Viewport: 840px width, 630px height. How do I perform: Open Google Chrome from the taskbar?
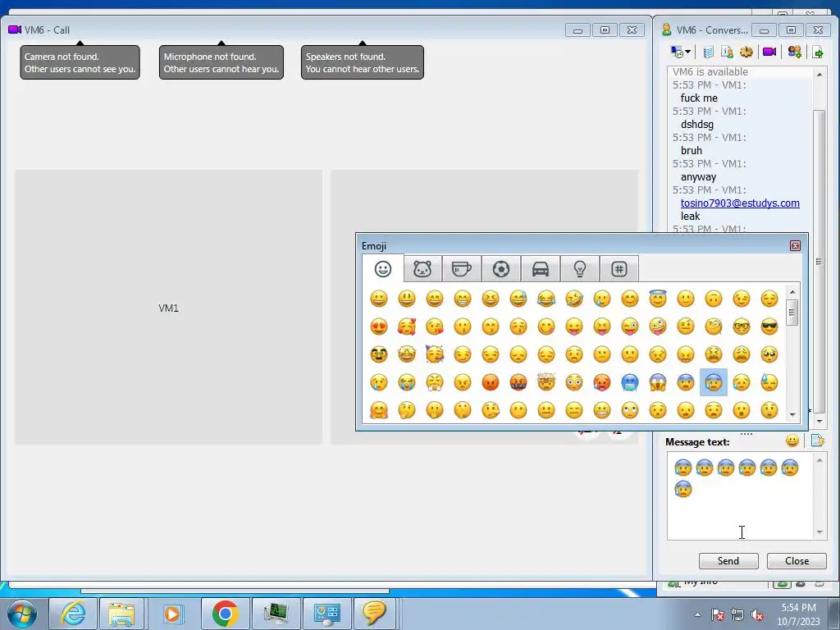225,614
